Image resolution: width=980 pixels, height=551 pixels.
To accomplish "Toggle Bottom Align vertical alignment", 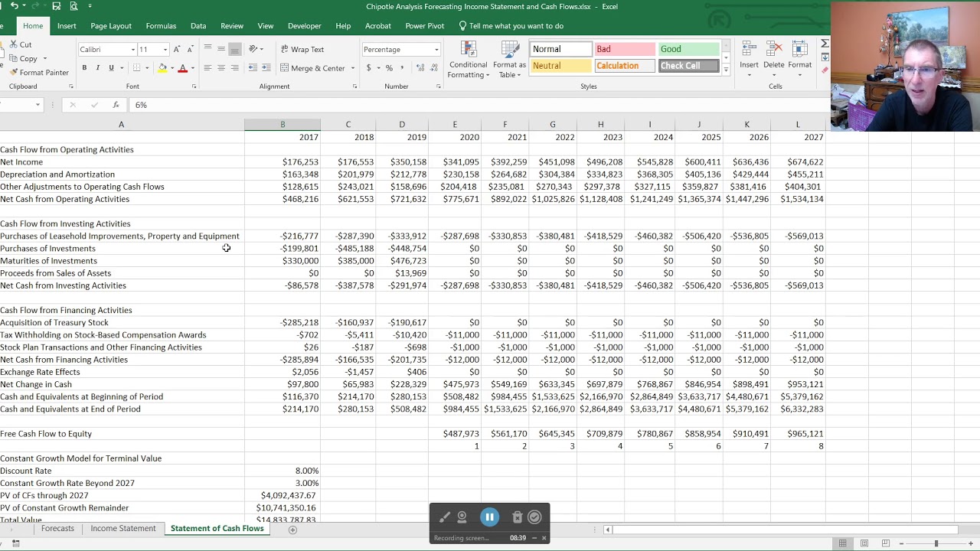I will 234,50.
